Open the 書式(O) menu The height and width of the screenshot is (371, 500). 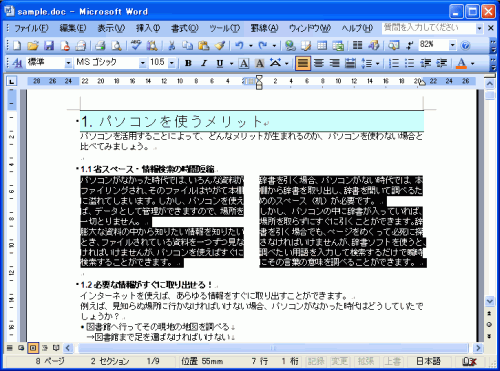click(x=185, y=28)
